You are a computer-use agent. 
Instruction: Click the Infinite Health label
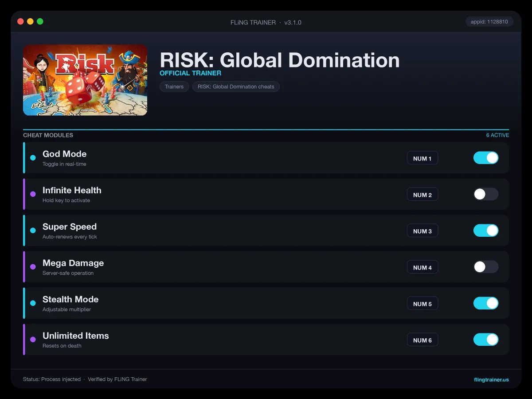coord(72,190)
